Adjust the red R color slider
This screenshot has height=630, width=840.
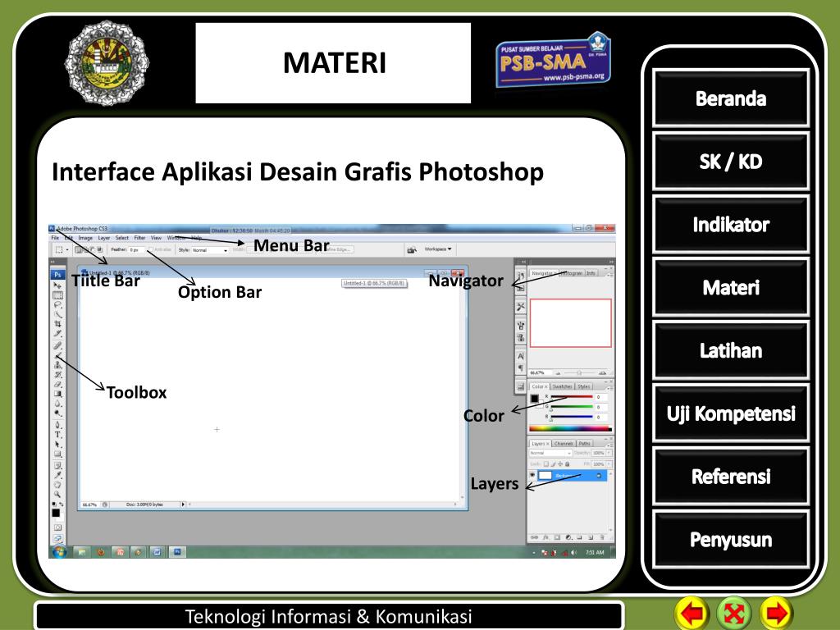click(x=571, y=397)
